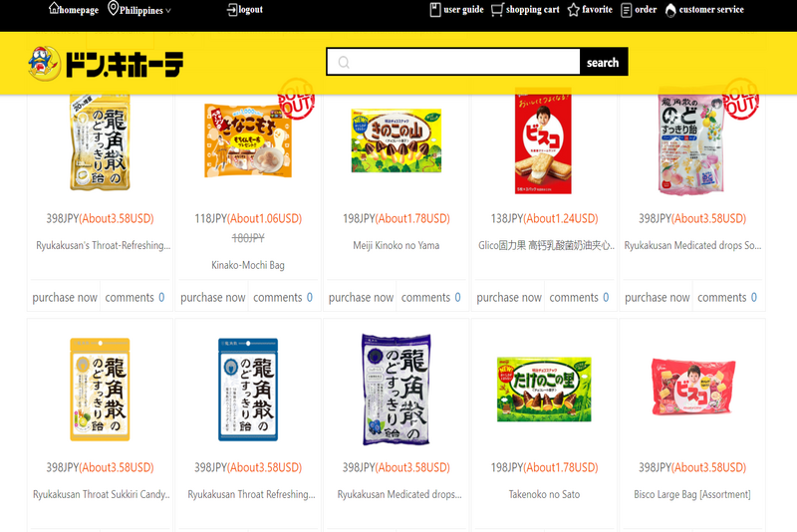Click the black search button

[x=603, y=62]
